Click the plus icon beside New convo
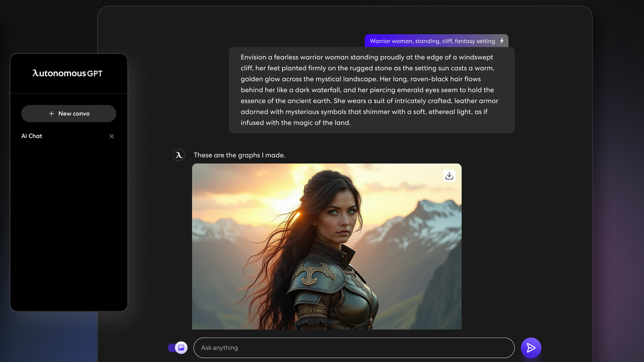644x362 pixels. 51,114
